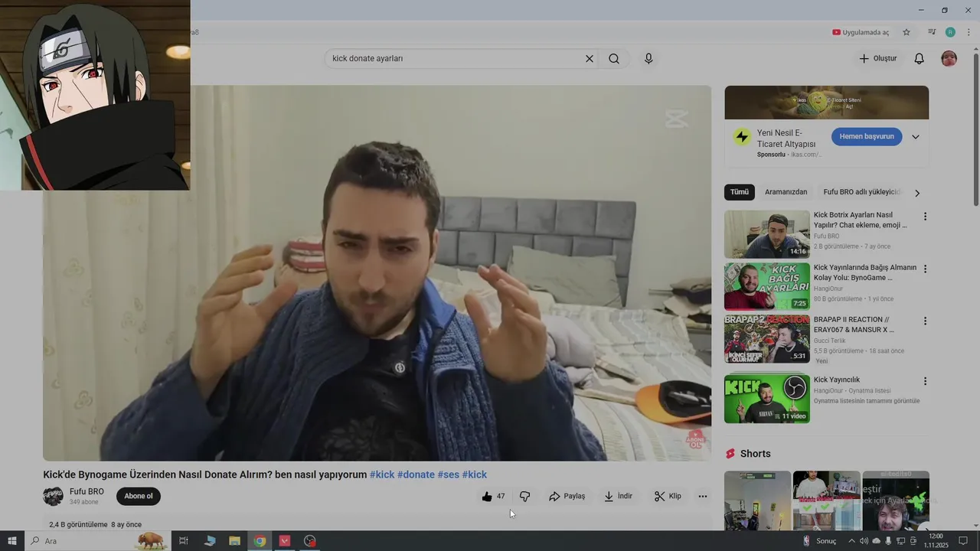Show hidden system tray icons
The width and height of the screenshot is (980, 551).
click(x=851, y=541)
